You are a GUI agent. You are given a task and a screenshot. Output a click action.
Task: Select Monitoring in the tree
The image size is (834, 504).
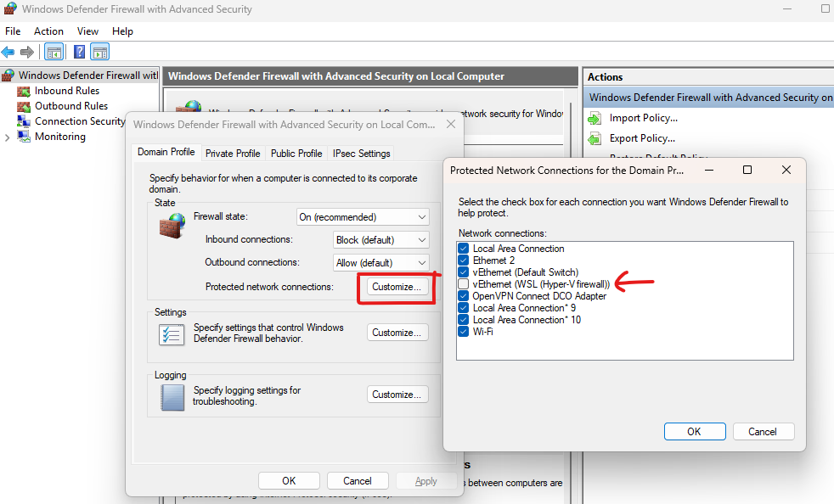[60, 137]
